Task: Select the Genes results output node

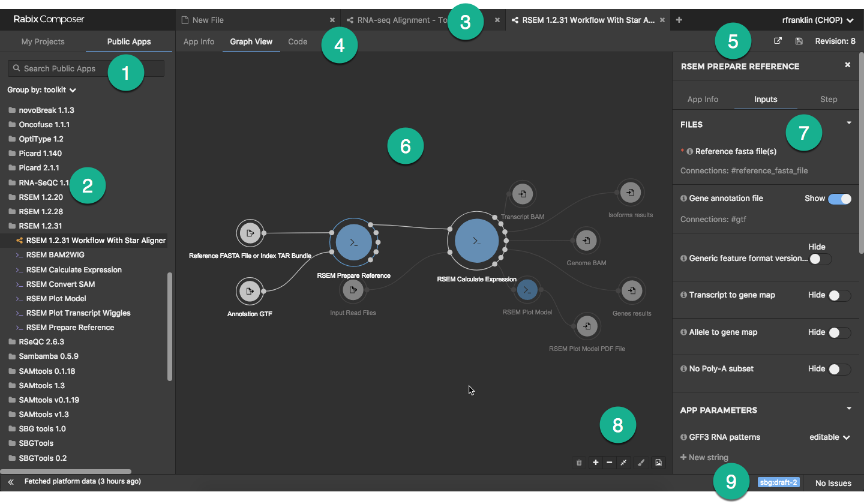Action: [x=632, y=292]
